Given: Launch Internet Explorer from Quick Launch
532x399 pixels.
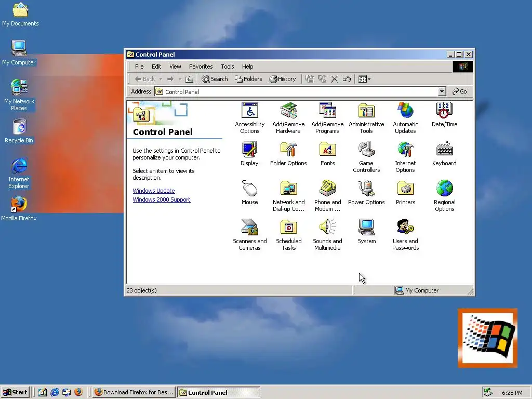Looking at the screenshot, I should (54, 392).
